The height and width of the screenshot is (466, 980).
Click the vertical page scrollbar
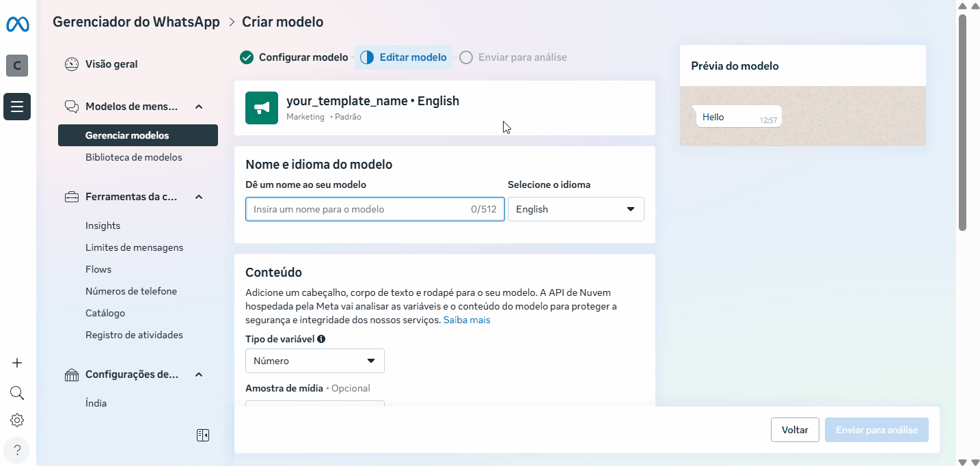[x=962, y=123]
